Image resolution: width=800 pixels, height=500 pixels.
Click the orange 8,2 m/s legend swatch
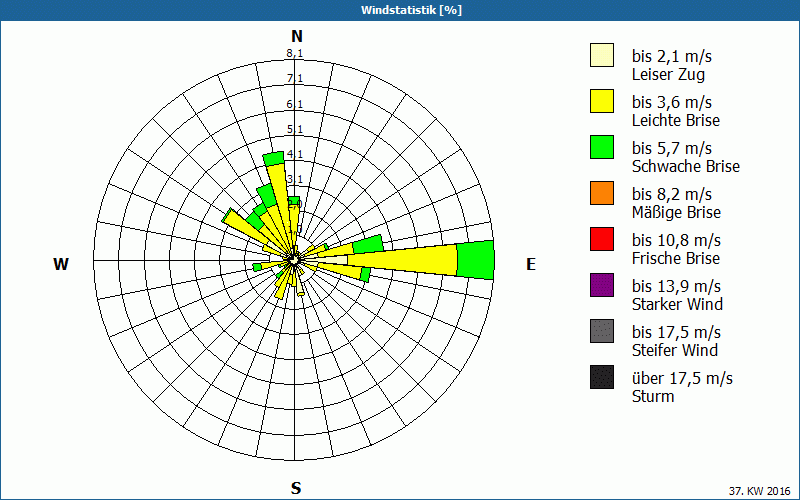602,193
